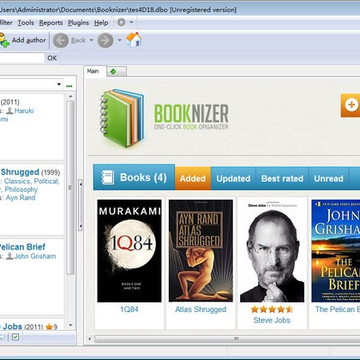Click the horizontal scrollbar left arrow
The height and width of the screenshot is (360, 360).
(x=89, y=339)
